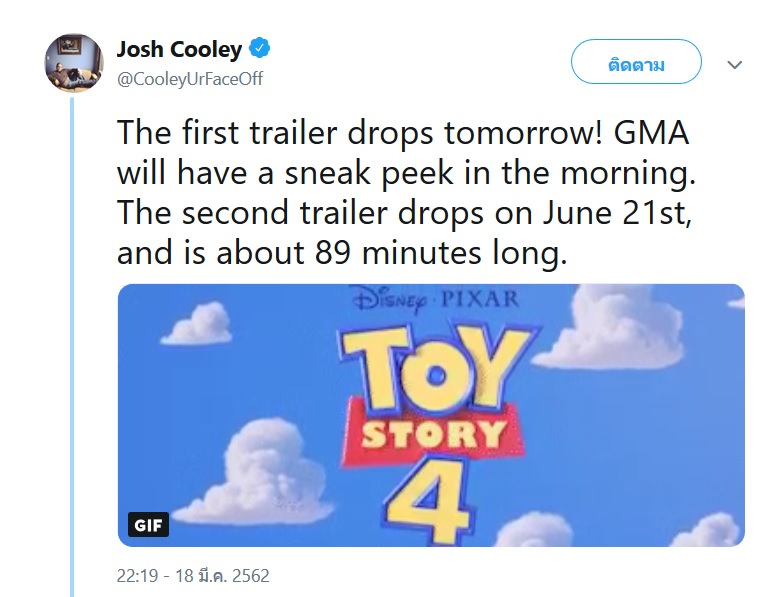Click the Disney Pixar logo in GIF
Viewport: 784px width, 597px height.
[x=434, y=300]
